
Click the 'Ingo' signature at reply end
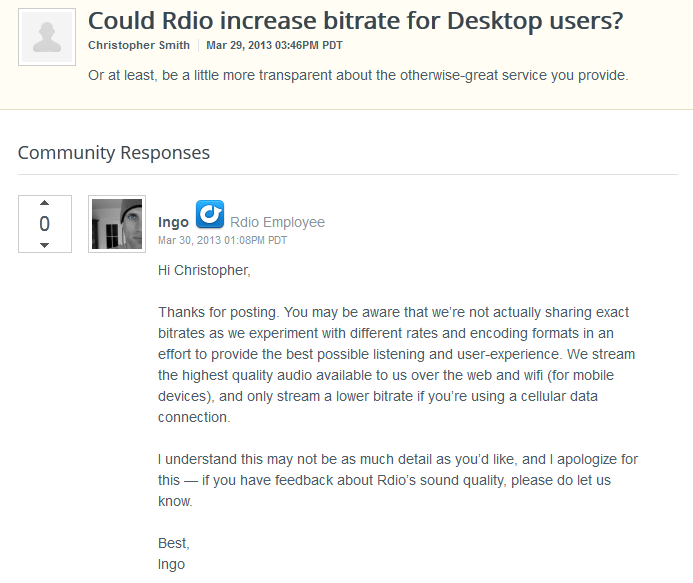[x=171, y=564]
